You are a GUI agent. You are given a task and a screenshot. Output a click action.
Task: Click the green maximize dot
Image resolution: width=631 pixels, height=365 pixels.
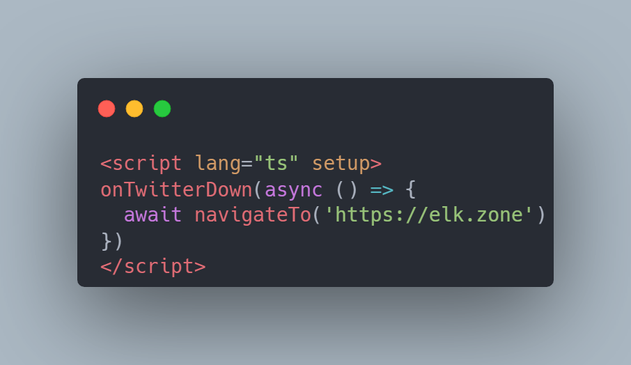pos(162,109)
